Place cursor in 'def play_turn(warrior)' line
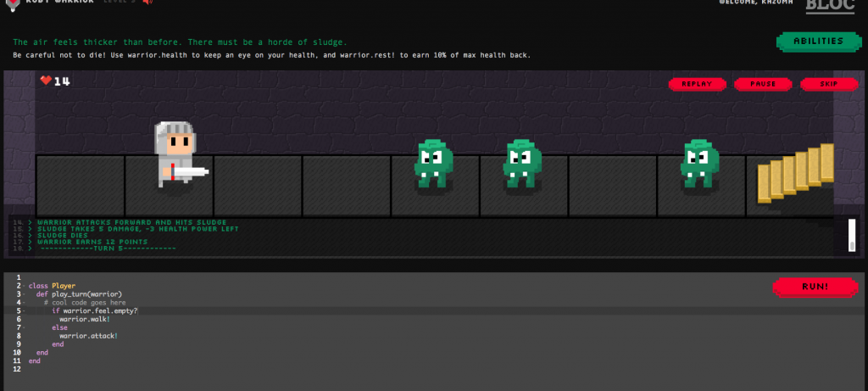 [79, 294]
